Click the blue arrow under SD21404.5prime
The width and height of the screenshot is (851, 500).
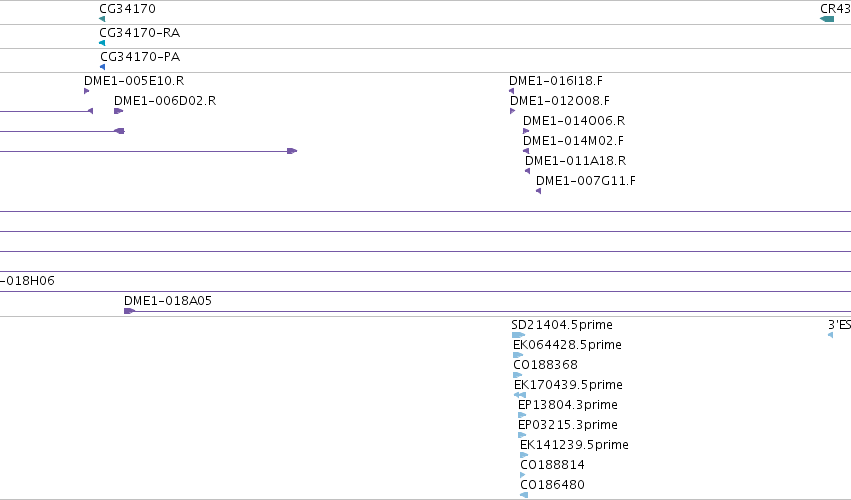coord(519,335)
